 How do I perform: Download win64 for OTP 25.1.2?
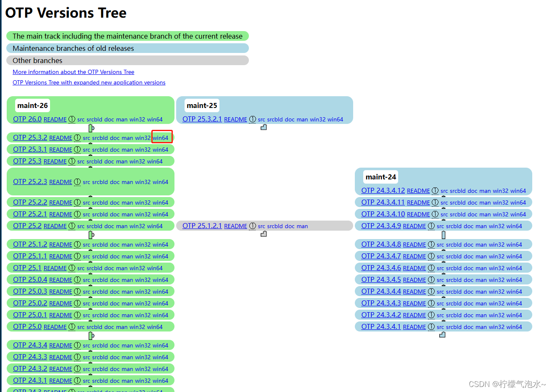click(160, 245)
